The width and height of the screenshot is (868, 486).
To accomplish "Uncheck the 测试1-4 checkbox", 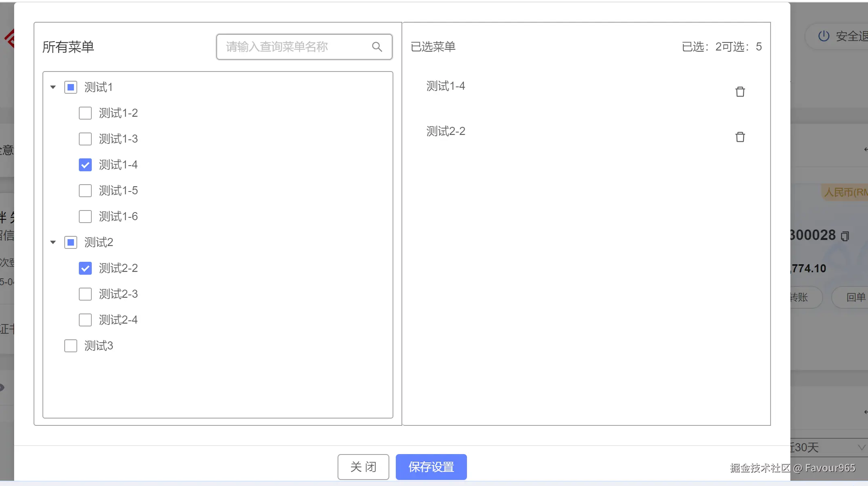I will pyautogui.click(x=85, y=165).
